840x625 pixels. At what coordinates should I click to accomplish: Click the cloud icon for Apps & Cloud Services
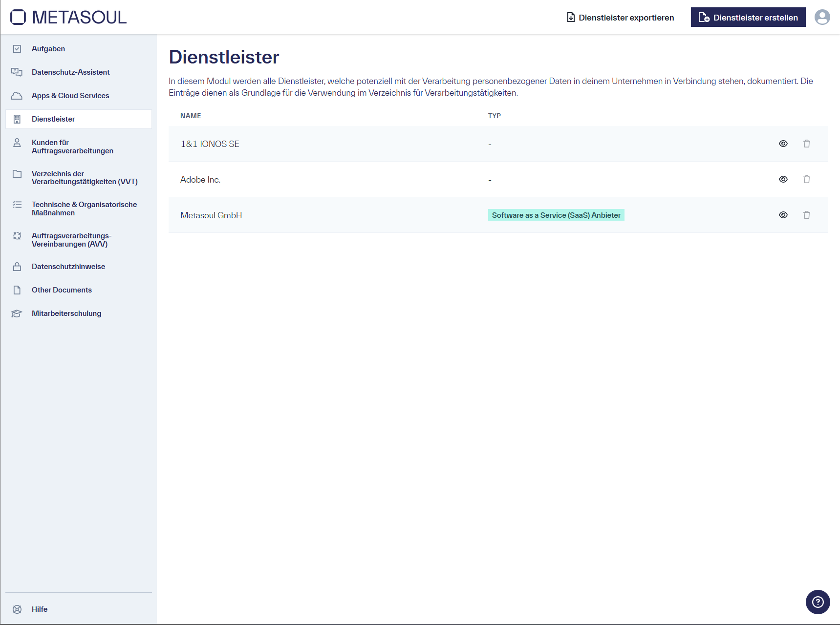(x=17, y=96)
